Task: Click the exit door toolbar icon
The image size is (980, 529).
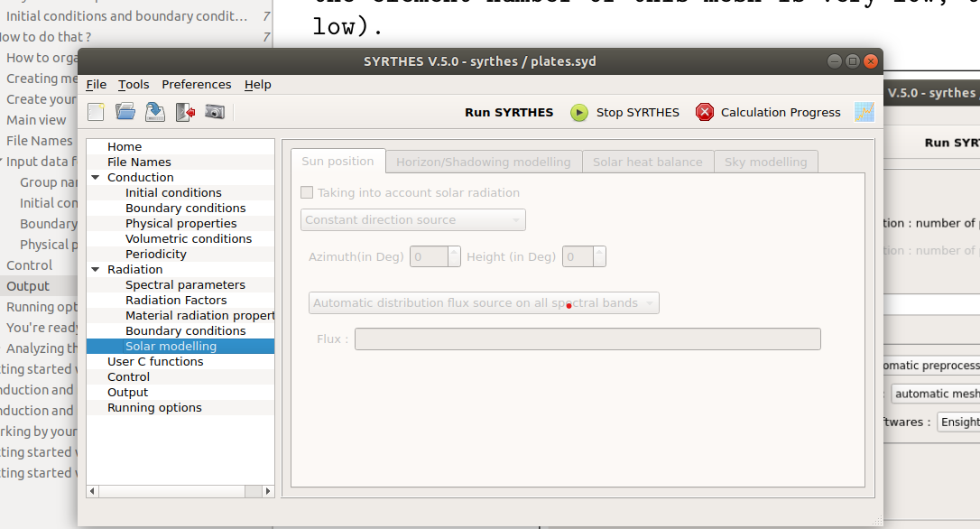Action: (x=185, y=112)
